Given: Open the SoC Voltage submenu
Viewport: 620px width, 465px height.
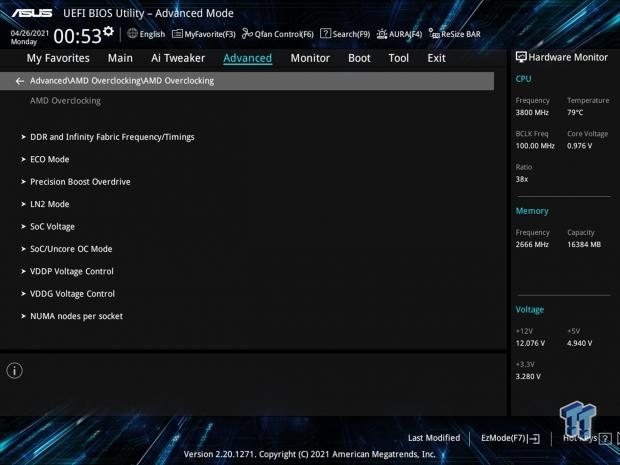Looking at the screenshot, I should point(53,227).
